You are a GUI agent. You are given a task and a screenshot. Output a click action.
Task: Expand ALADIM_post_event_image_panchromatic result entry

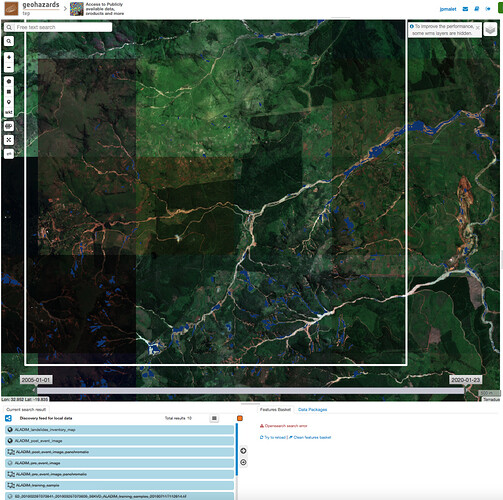(119, 452)
